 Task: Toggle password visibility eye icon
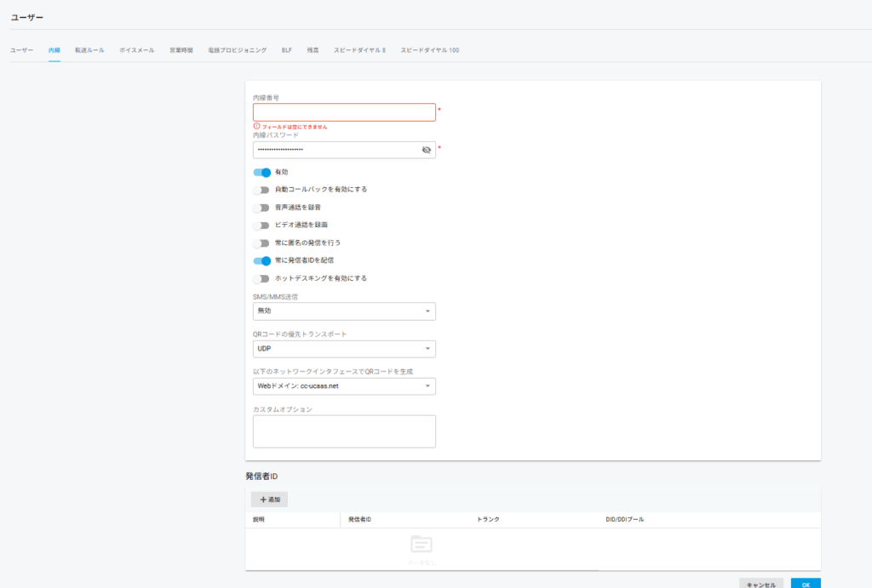point(427,150)
